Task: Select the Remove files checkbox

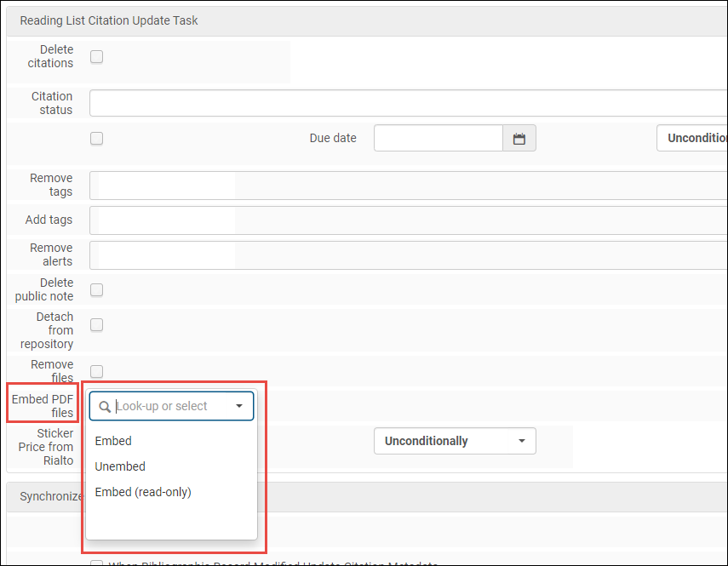Action: pos(97,371)
